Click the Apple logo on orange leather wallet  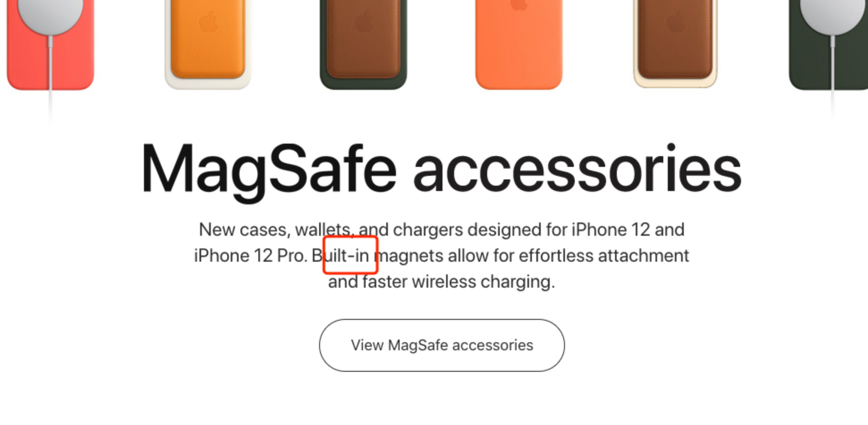click(208, 21)
